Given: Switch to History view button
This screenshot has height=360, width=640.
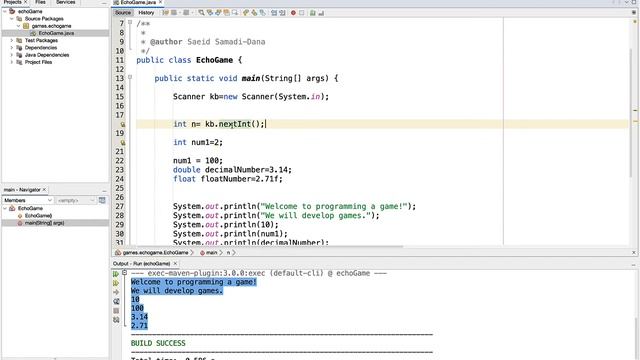Looking at the screenshot, I should tap(146, 13).
